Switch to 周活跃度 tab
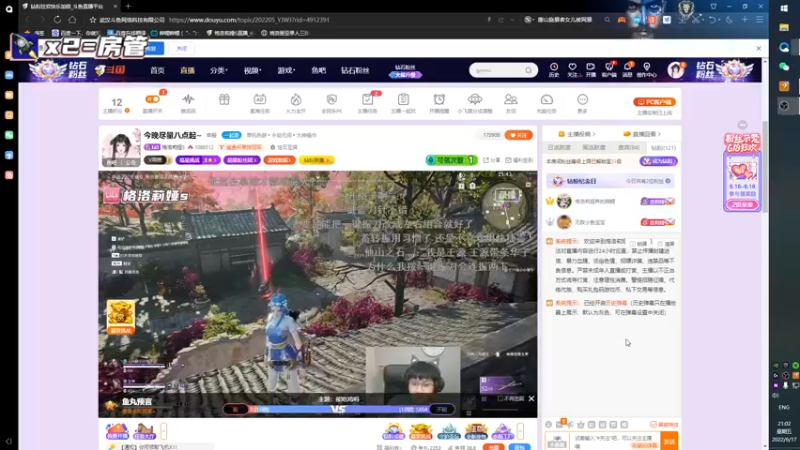Screen dimensions: 800x450 pyautogui.click(x=594, y=147)
